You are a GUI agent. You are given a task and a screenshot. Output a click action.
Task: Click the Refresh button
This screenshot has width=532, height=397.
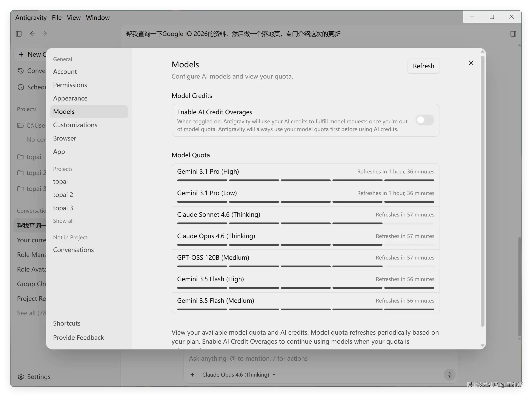pos(423,66)
